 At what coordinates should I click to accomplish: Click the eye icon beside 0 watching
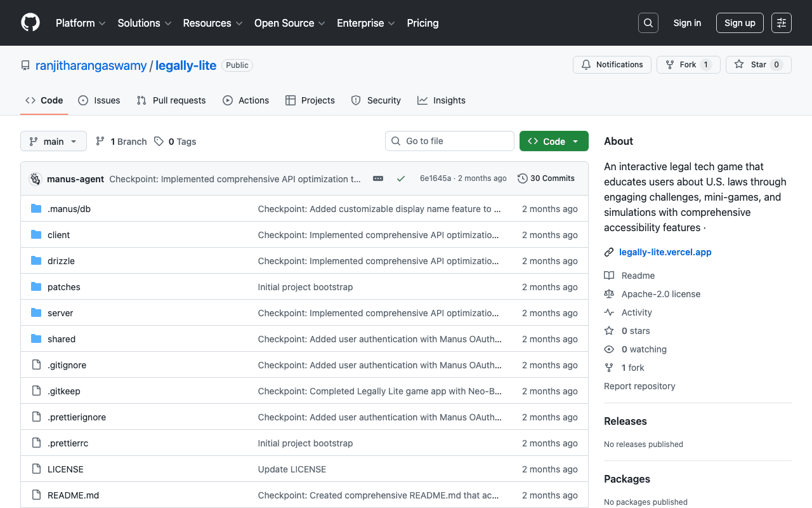(x=609, y=349)
